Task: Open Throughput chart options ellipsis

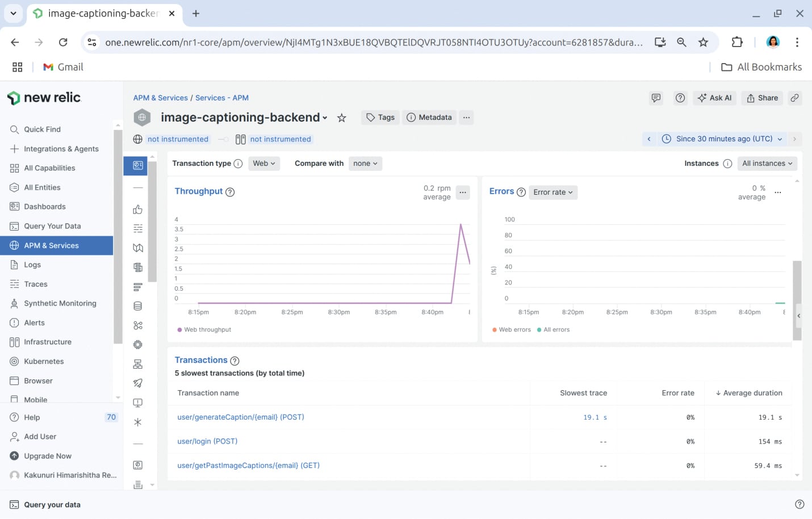Action: (x=463, y=192)
